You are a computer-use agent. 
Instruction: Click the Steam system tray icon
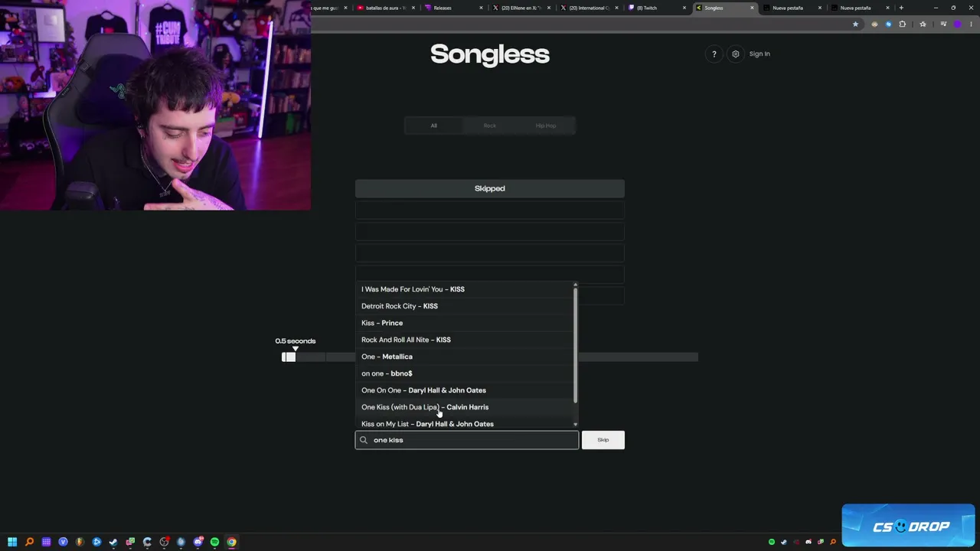coord(783,542)
